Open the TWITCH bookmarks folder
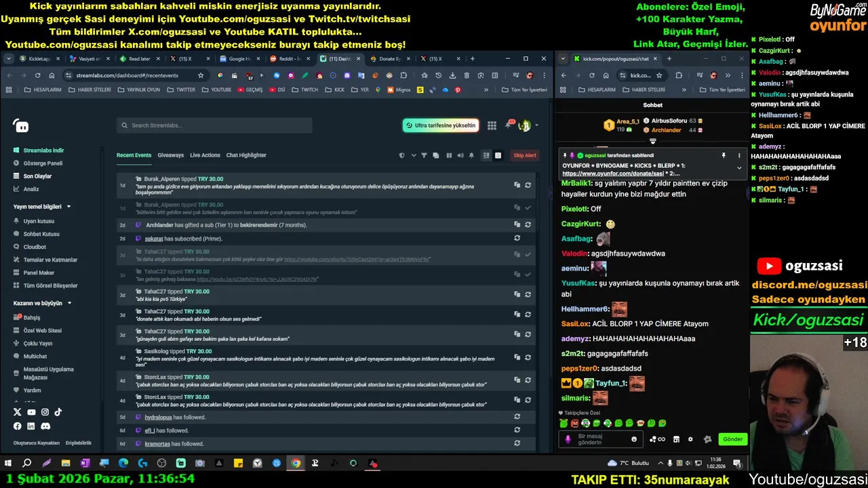Screen dimensions: 868x488 pyautogui.click(x=304, y=89)
